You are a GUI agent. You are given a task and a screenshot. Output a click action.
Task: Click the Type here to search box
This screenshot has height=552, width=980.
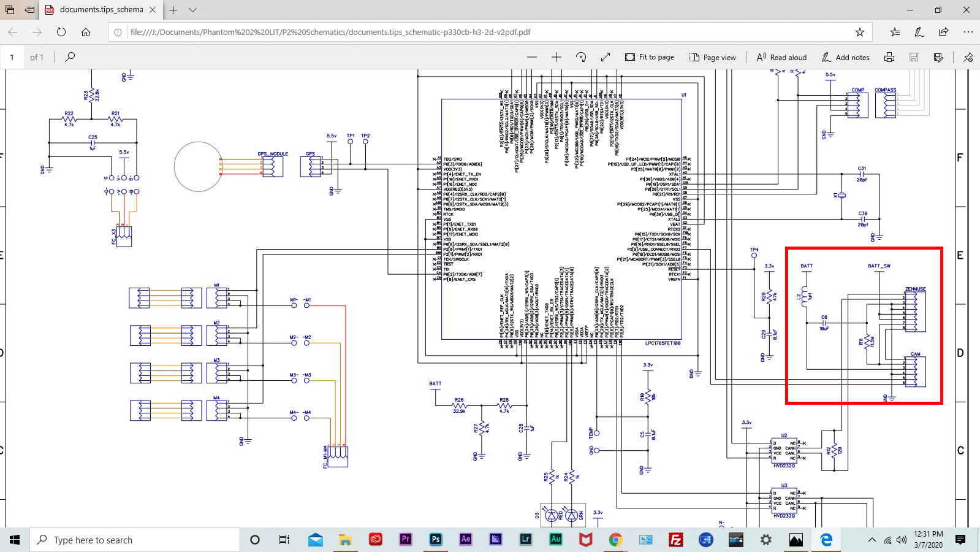point(135,540)
